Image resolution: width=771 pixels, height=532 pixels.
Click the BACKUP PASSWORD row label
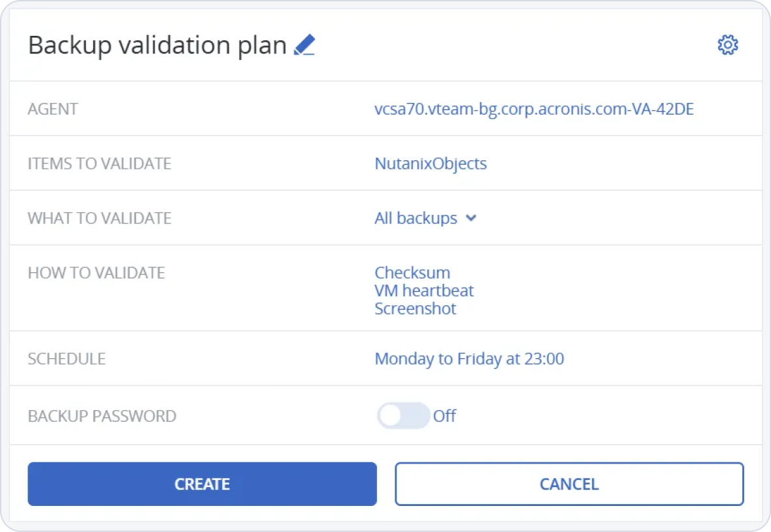(x=102, y=416)
